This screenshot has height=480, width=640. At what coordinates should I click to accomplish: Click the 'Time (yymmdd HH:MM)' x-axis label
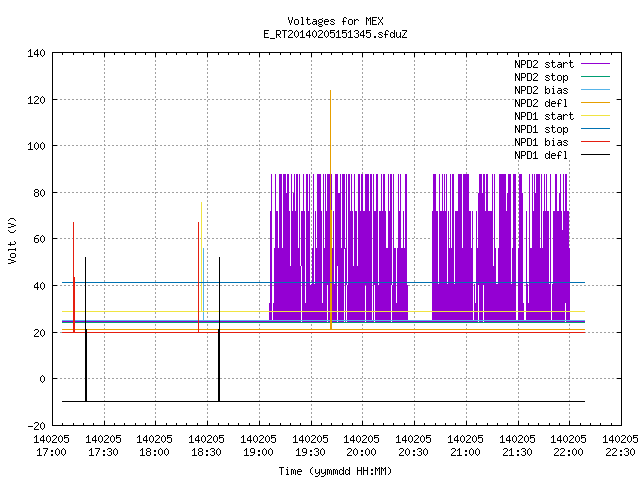point(335,471)
